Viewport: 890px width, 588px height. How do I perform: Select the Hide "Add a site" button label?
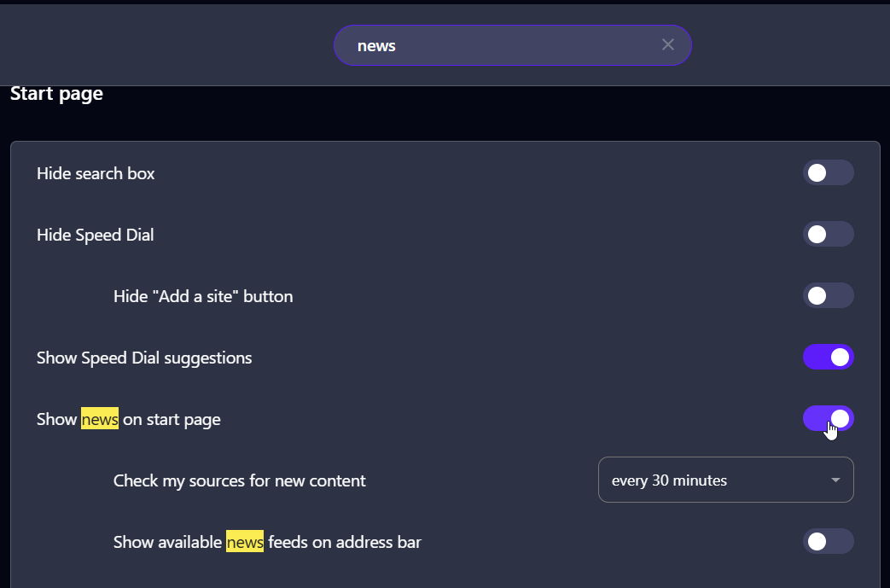click(203, 297)
